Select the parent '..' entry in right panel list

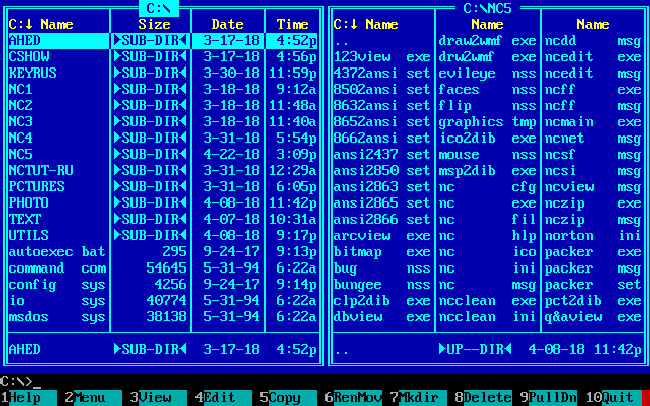(x=382, y=41)
